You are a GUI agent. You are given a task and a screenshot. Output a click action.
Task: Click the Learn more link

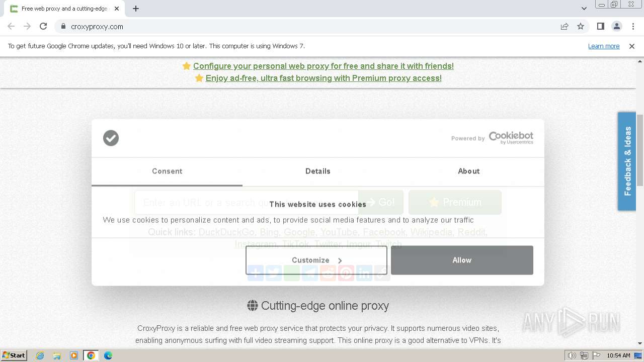click(x=604, y=46)
